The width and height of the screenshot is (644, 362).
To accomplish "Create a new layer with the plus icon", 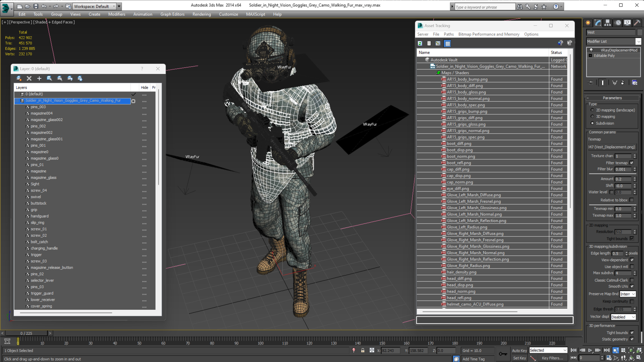I will coord(39,78).
